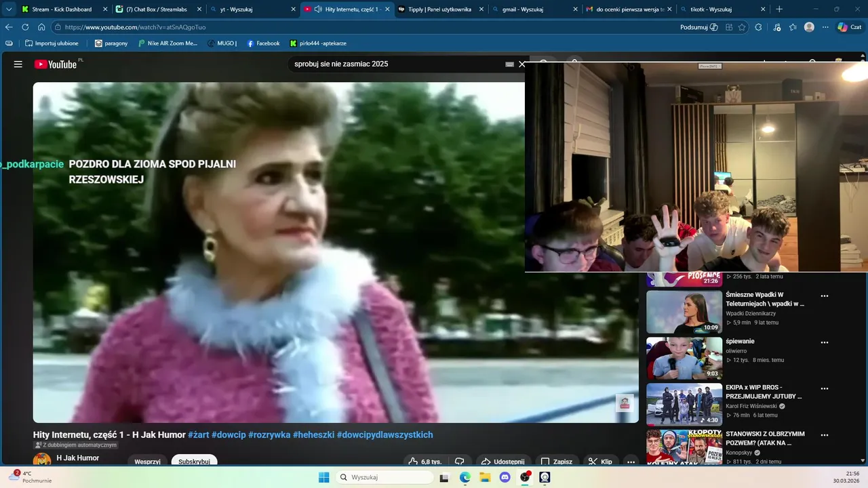Switch to the Stream - Kick Dashboard tab
The image size is (868, 488).
63,9
